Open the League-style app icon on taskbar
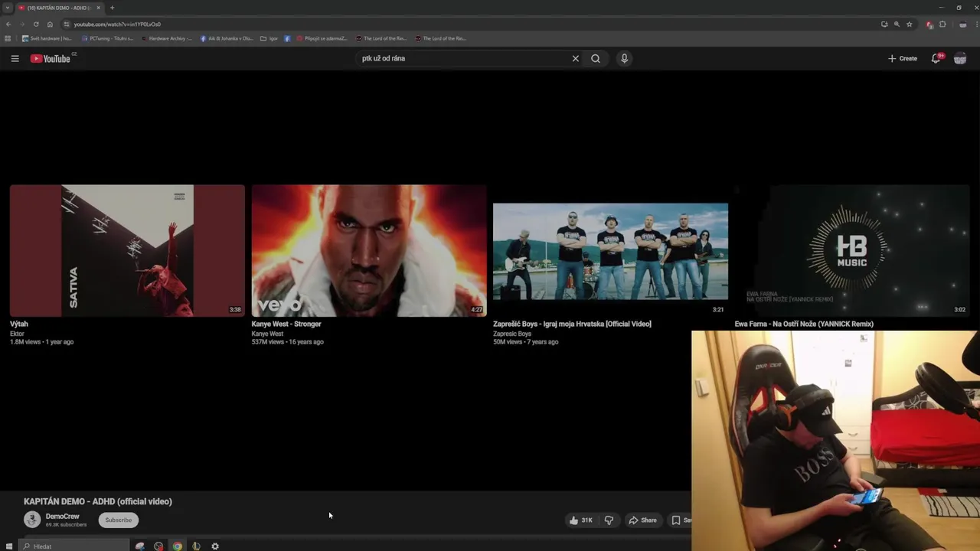This screenshot has width=980, height=551. [196, 546]
